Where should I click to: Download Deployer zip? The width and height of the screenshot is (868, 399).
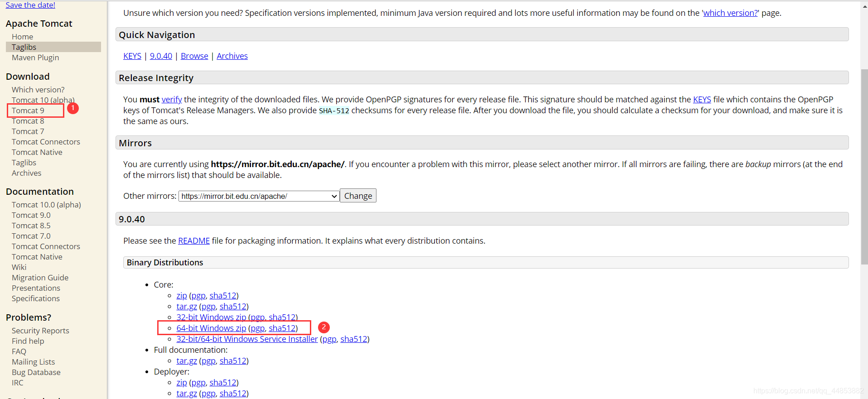tap(182, 383)
